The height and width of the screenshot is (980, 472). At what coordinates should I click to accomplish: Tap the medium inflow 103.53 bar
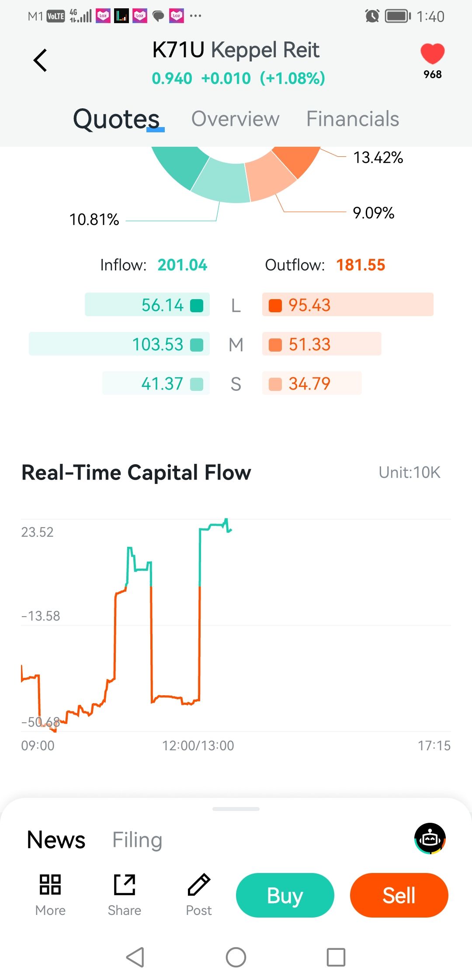click(119, 344)
